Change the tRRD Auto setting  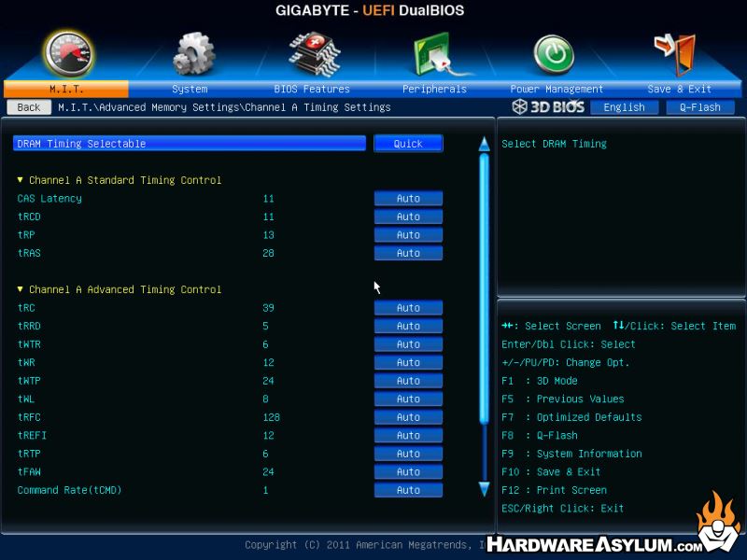408,326
